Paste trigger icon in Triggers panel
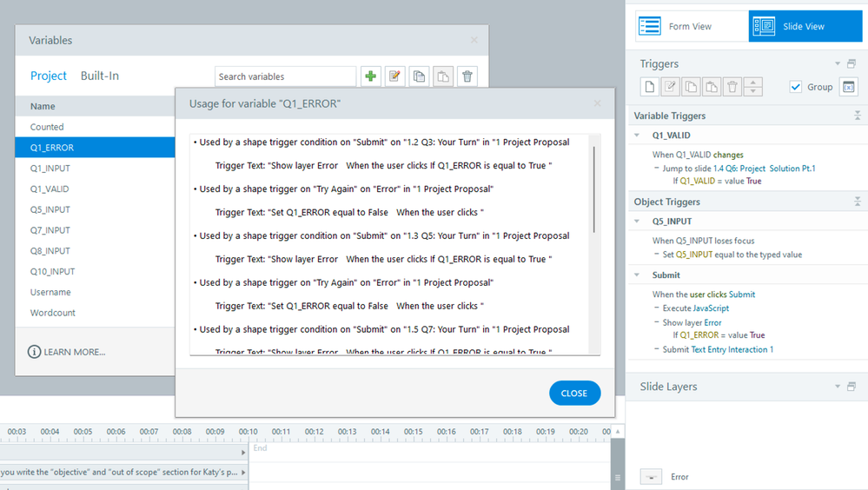Viewport: 868px width, 490px height. point(712,87)
